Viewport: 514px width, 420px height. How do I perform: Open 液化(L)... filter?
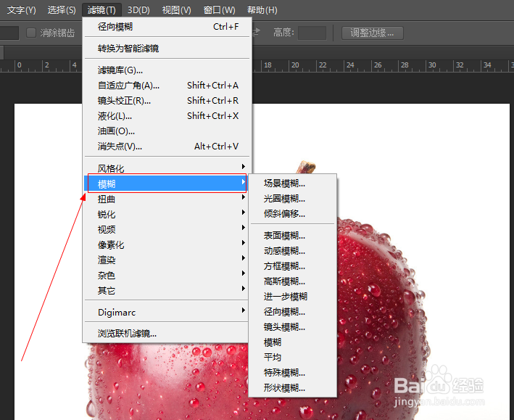click(x=167, y=116)
